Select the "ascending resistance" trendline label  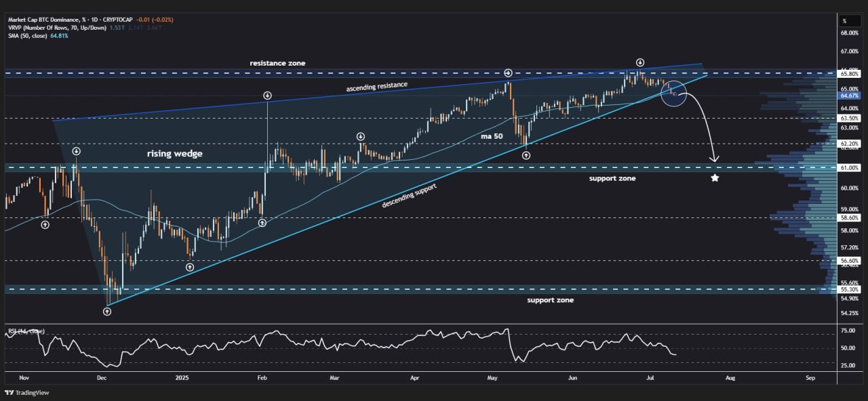point(376,86)
